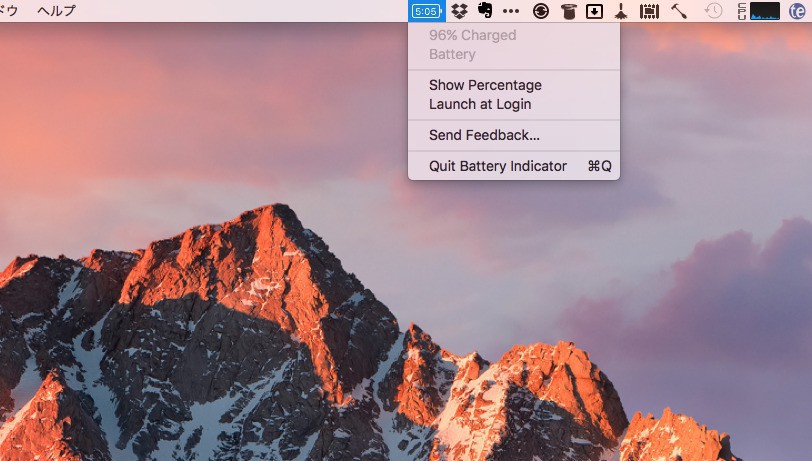Toggle Show Percentage option
The height and width of the screenshot is (461, 812).
coord(514,85)
